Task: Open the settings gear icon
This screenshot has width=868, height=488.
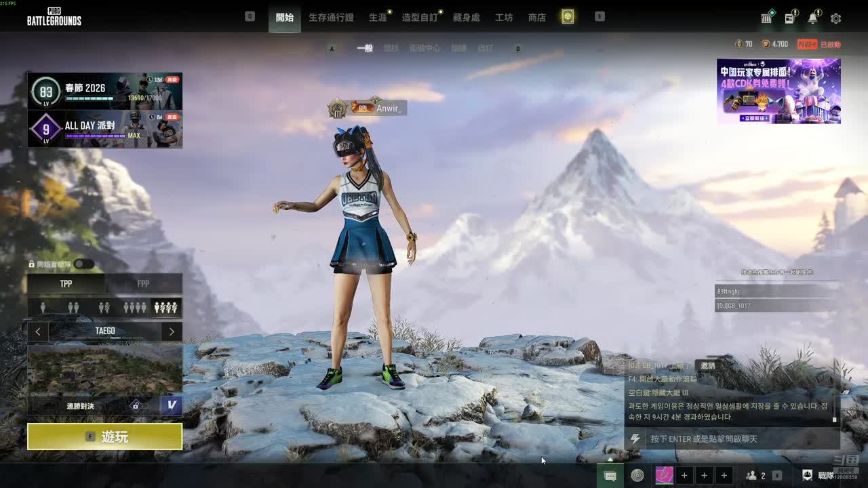Action: 835,18
